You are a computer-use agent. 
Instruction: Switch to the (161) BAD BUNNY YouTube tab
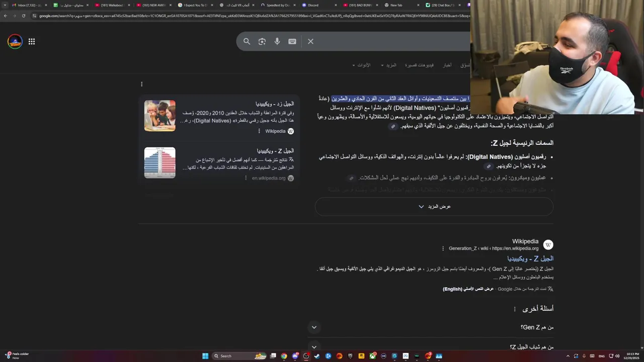(x=361, y=5)
